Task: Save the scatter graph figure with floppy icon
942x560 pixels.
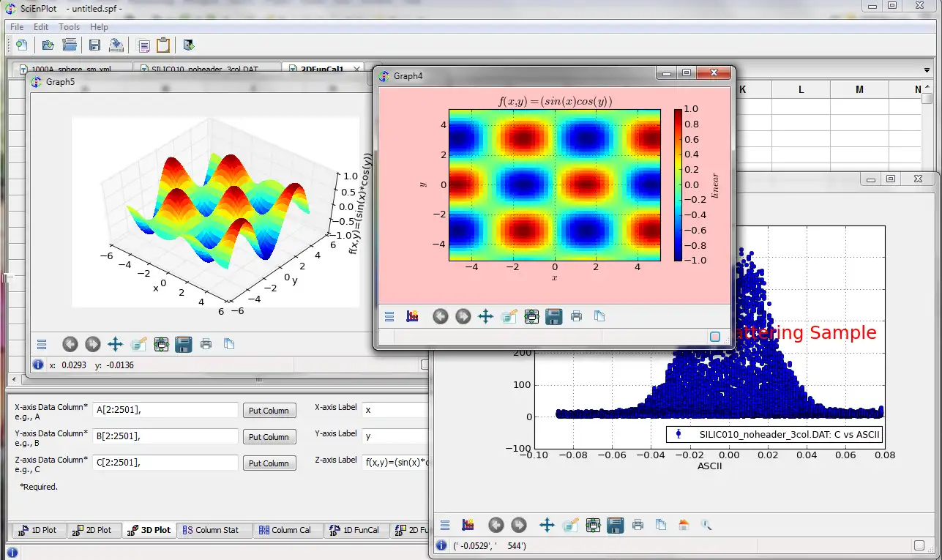Action: 616,525
